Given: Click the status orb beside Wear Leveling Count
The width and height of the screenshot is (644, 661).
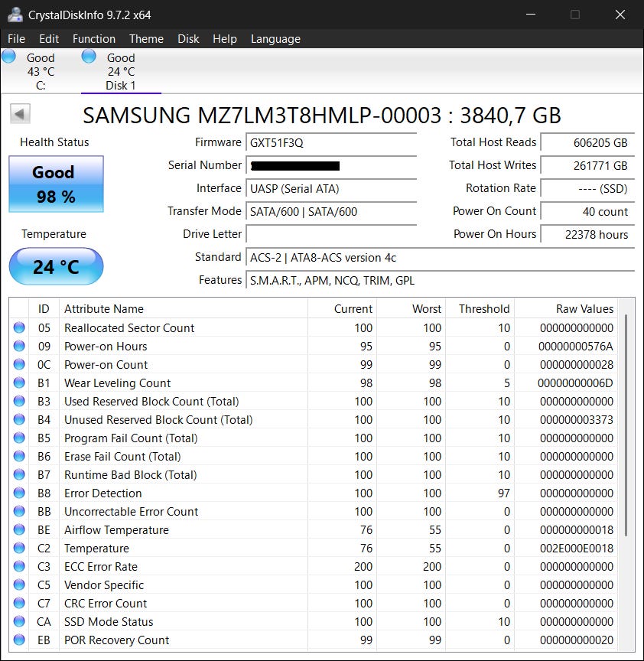Looking at the screenshot, I should point(19,383).
